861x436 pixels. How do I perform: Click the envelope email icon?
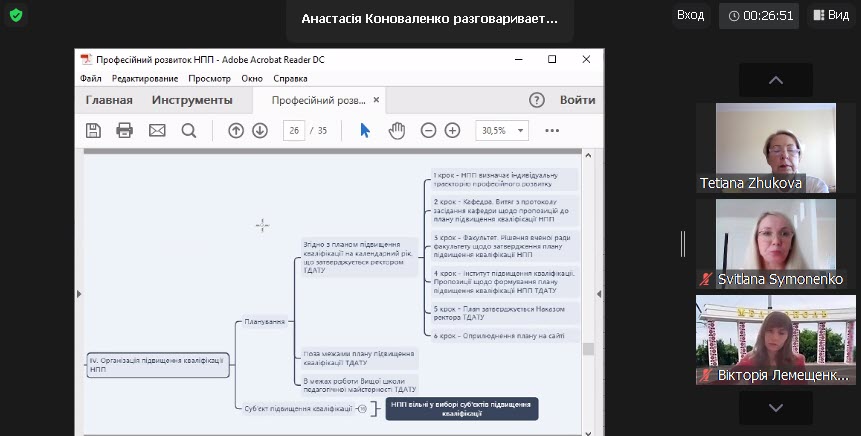157,130
